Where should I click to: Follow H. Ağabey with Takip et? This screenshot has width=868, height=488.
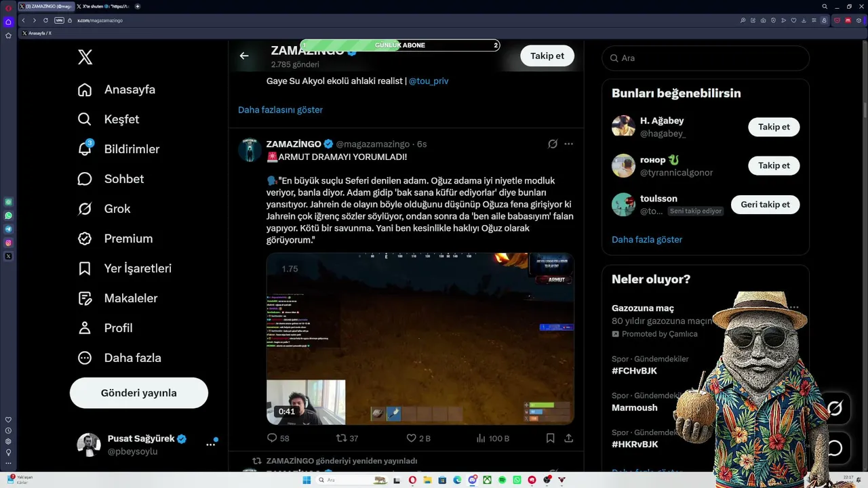pos(774,127)
